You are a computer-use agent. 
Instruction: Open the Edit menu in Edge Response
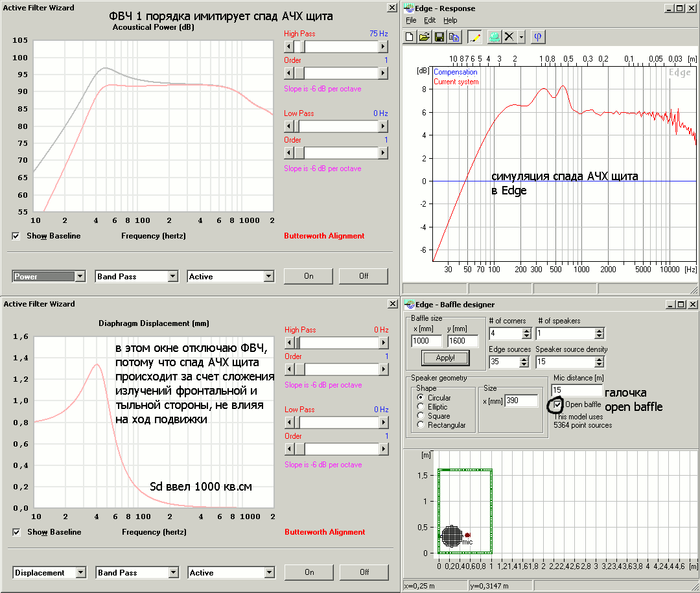point(430,20)
